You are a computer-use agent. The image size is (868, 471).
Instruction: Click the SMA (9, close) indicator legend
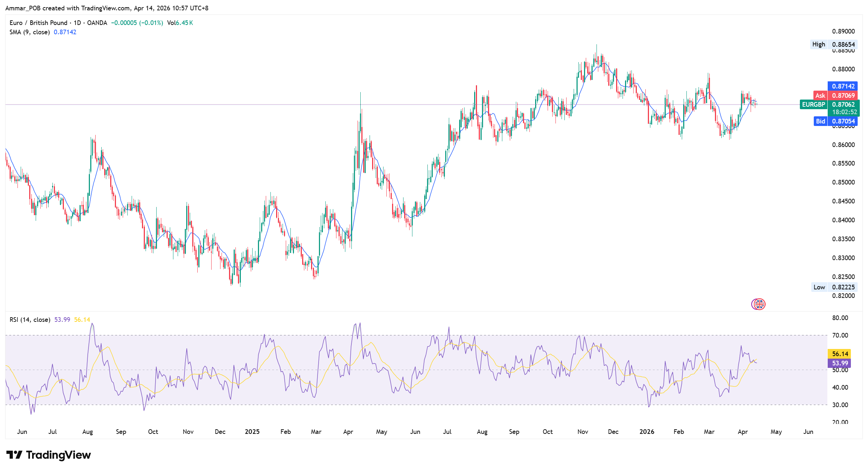pyautogui.click(x=30, y=32)
